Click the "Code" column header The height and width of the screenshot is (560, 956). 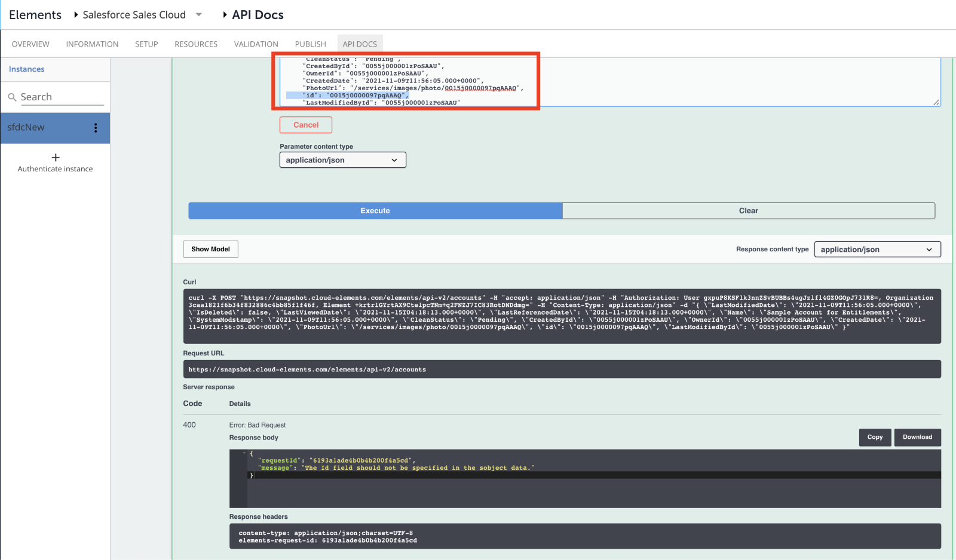click(x=192, y=404)
